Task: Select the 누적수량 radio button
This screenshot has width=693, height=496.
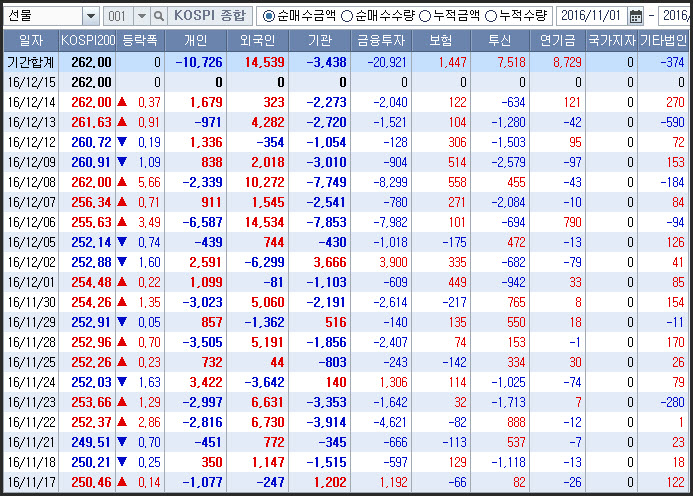Action: (491, 16)
